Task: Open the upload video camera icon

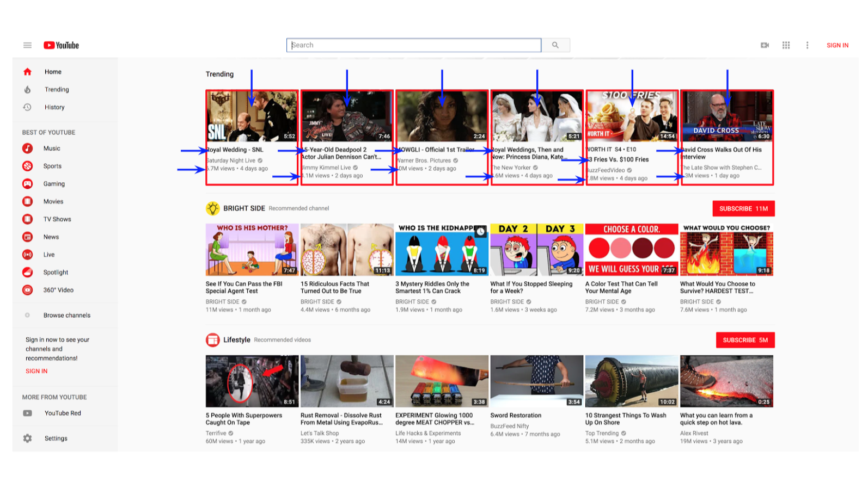Action: [x=765, y=45]
